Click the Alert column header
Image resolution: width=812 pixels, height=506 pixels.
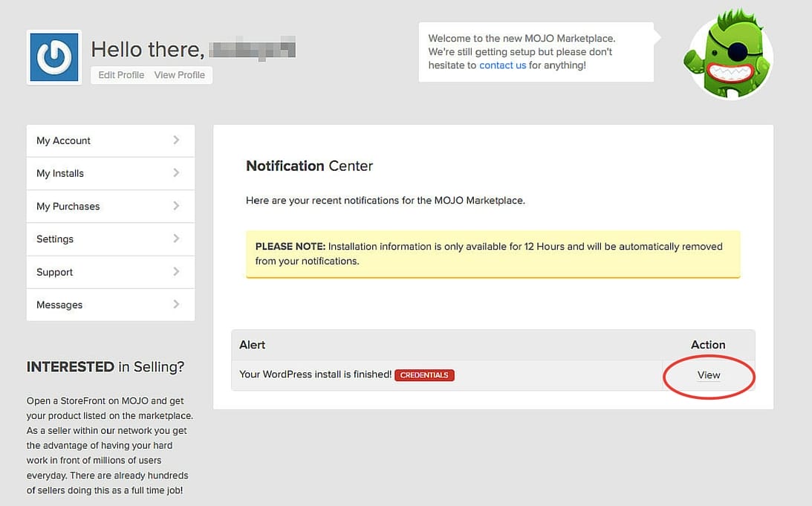point(253,345)
